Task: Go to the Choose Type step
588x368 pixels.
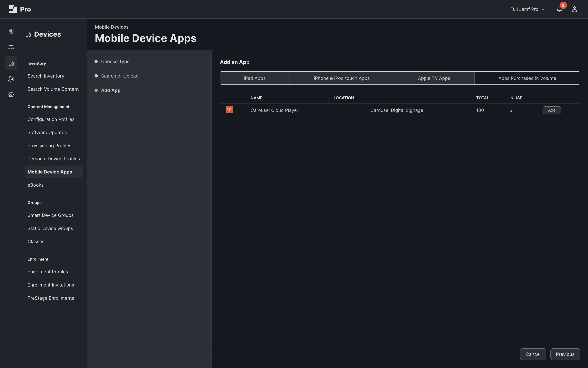Action: coord(112,62)
